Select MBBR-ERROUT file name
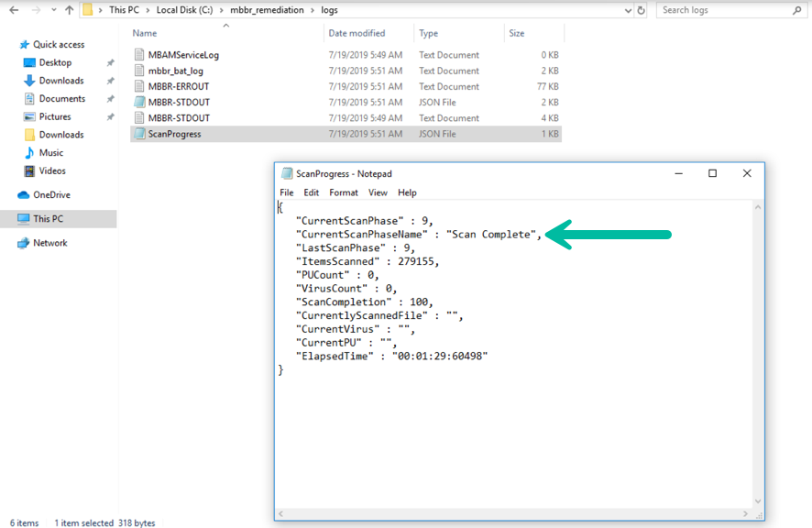The height and width of the screenshot is (528, 812). tap(179, 86)
